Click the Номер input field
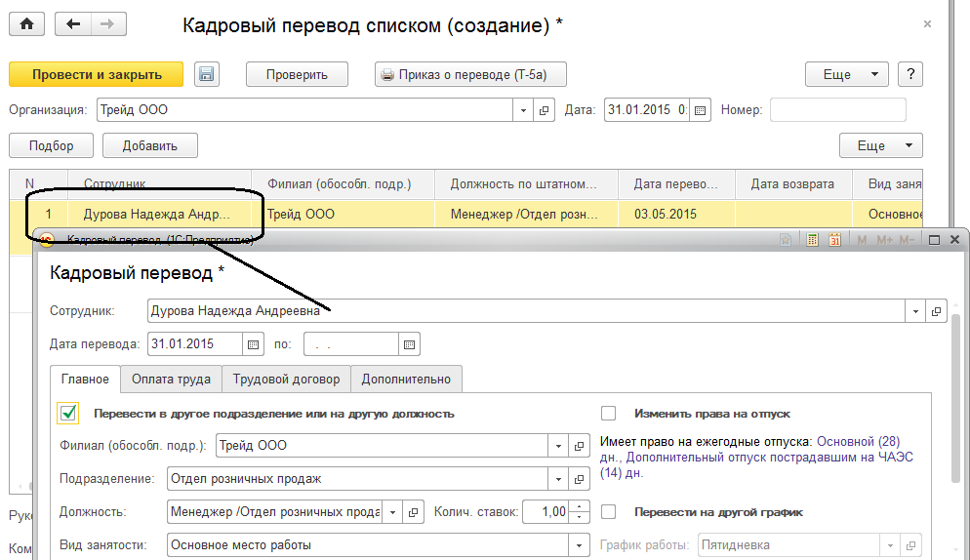This screenshot has height=560, width=970. [x=838, y=110]
